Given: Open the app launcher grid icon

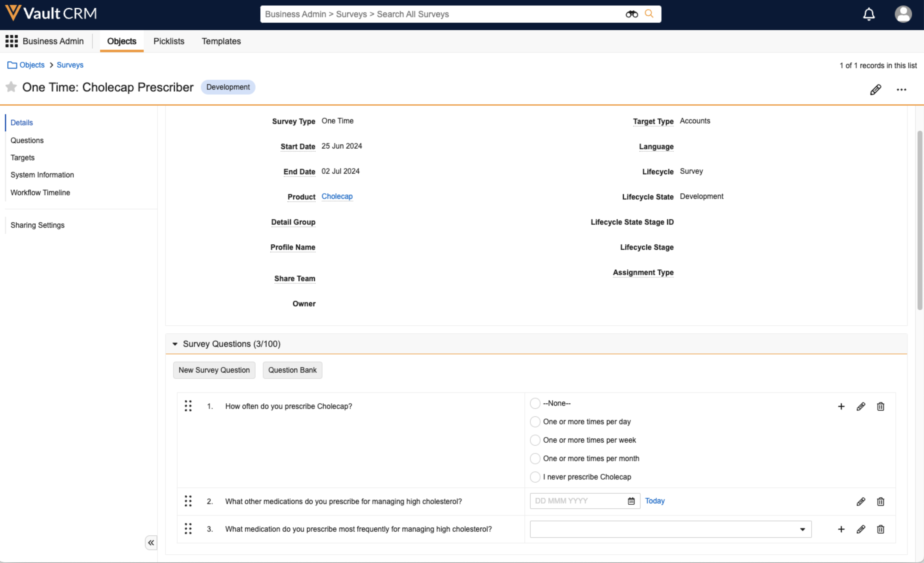Looking at the screenshot, I should pos(11,41).
